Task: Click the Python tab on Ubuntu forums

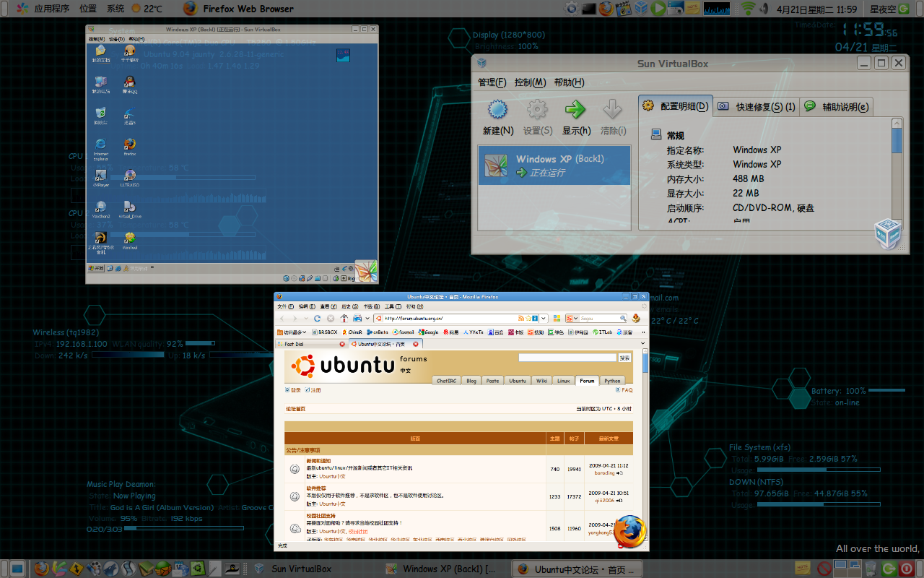Action: click(x=612, y=381)
